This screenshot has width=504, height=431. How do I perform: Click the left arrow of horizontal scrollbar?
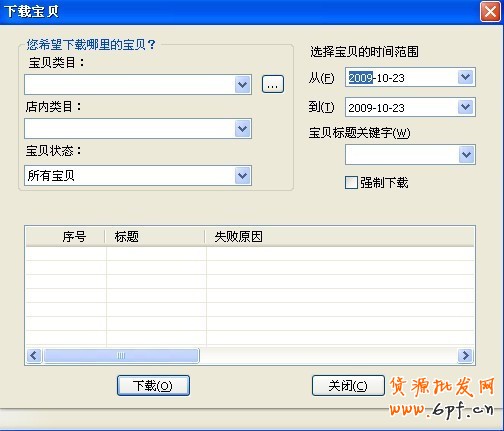(x=34, y=355)
